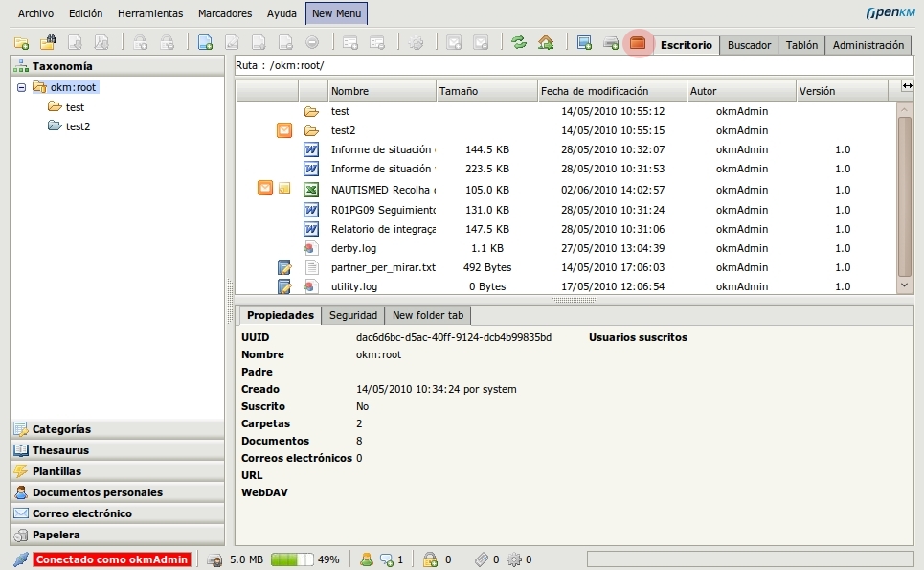Open the New folder tab
Screen dimensions: 924x570
428,315
